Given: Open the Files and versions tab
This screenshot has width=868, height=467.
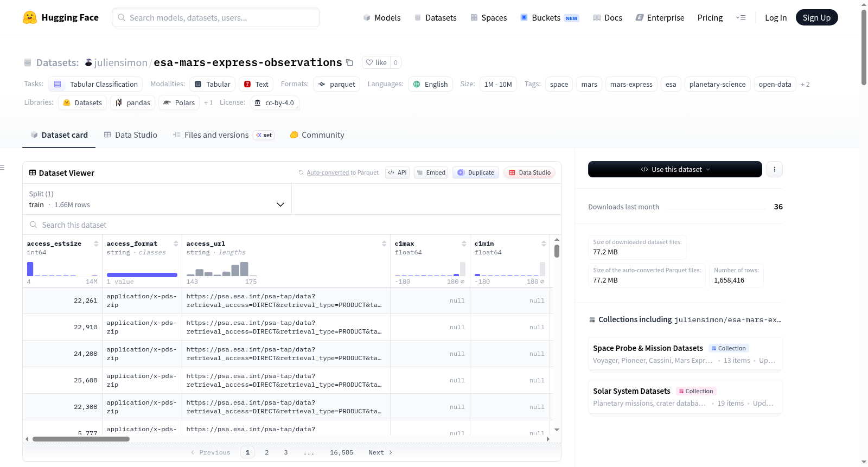Looking at the screenshot, I should click(224, 135).
